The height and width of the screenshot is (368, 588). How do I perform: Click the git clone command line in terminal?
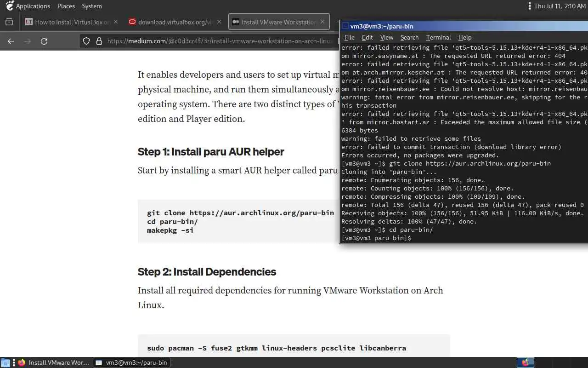click(x=446, y=163)
